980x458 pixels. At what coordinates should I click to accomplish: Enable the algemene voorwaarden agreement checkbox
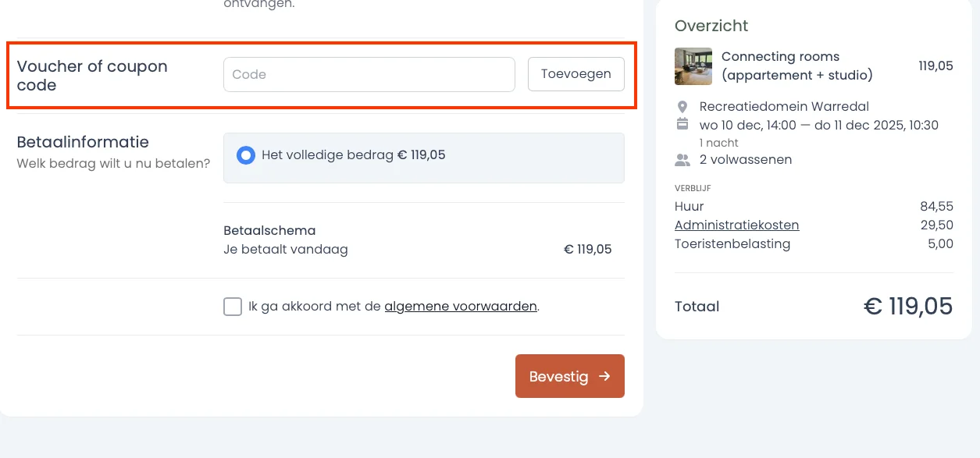(233, 307)
